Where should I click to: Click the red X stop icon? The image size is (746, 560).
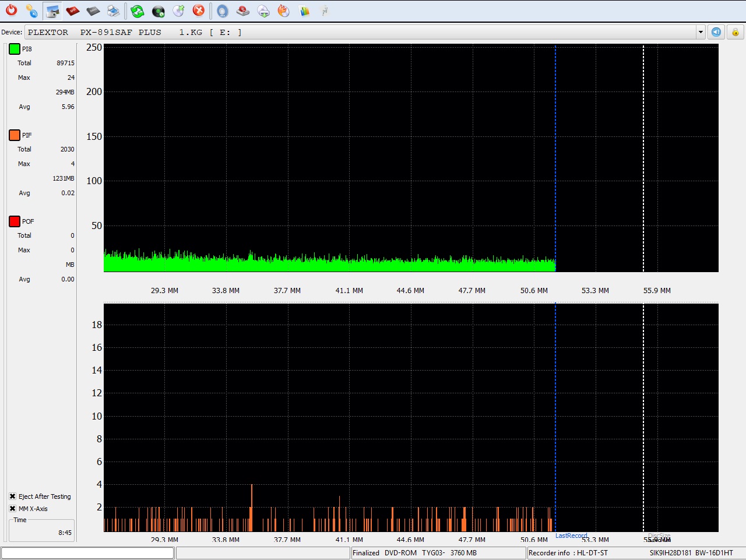pyautogui.click(x=199, y=10)
